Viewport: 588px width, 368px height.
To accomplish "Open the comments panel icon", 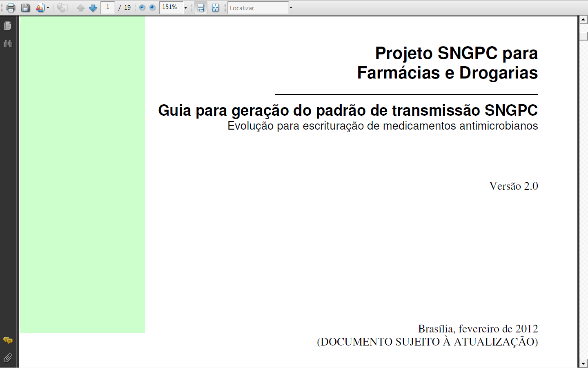I will point(8,340).
